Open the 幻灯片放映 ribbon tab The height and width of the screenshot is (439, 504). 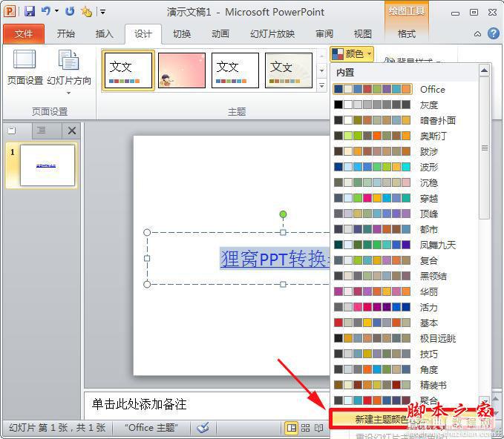coord(272,33)
